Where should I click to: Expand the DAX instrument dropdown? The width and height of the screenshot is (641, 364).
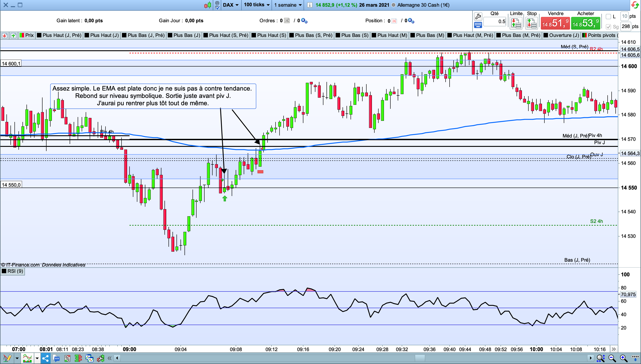tap(231, 5)
